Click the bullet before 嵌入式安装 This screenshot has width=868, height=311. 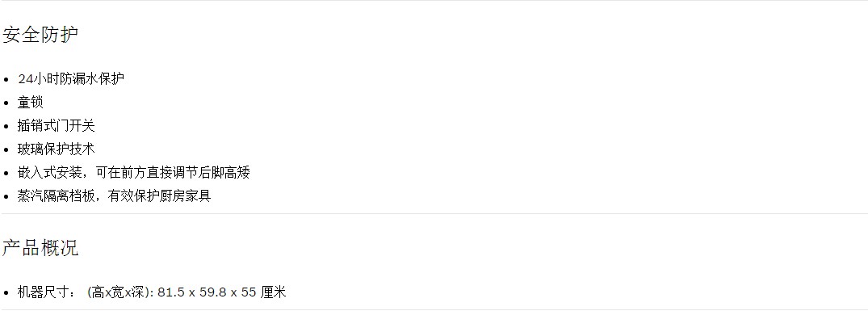6,173
